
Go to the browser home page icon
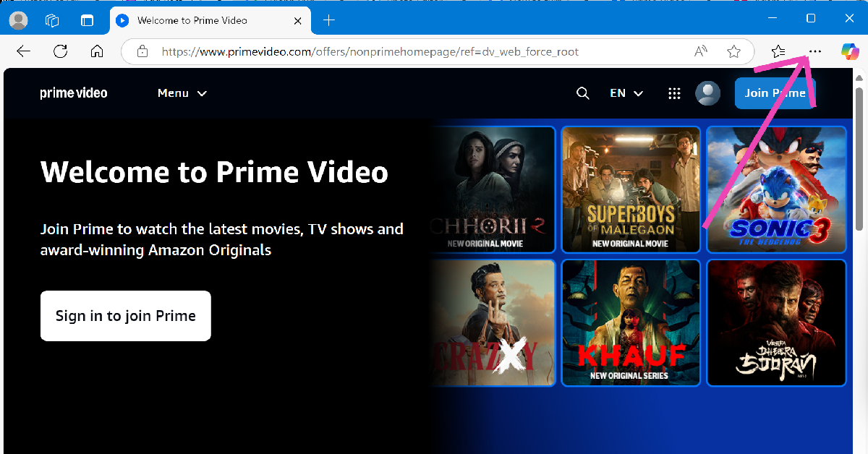(97, 51)
